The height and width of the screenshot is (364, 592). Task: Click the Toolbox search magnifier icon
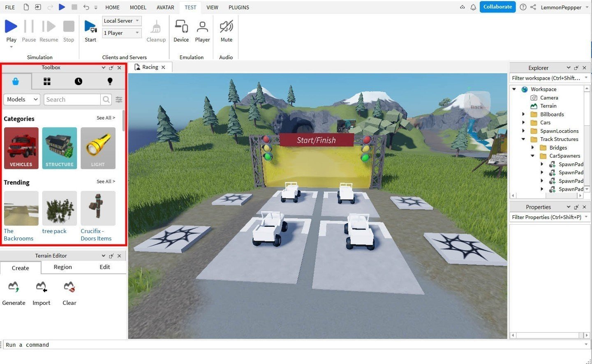point(106,99)
